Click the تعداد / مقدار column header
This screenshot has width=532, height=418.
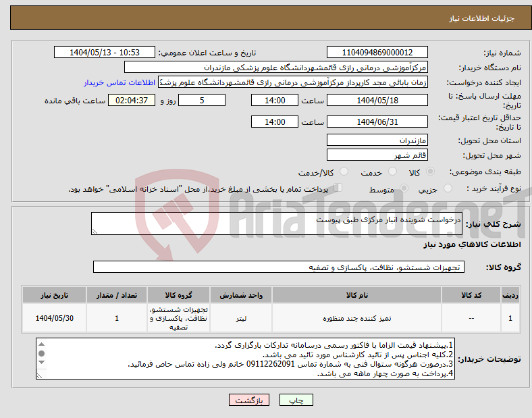click(117, 295)
